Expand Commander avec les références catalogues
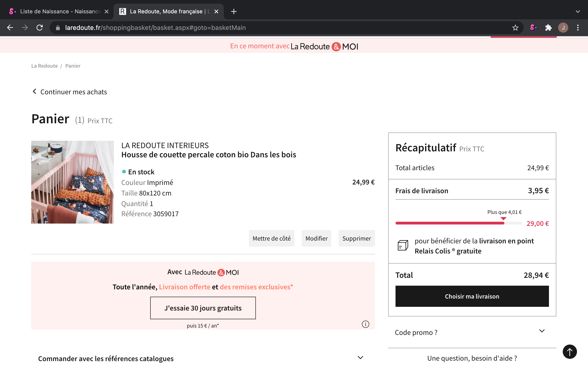The height and width of the screenshot is (368, 588). pyautogui.click(x=203, y=358)
